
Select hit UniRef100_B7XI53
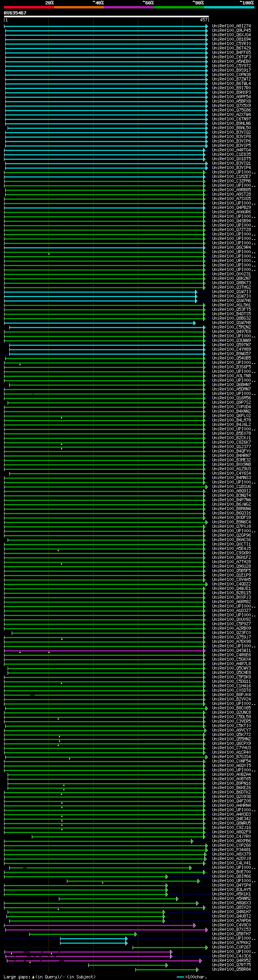pos(231,929)
